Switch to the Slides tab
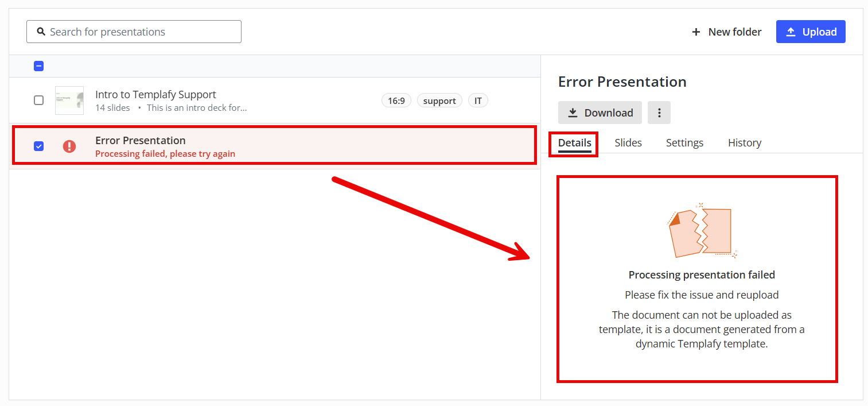The image size is (868, 406). (x=628, y=143)
